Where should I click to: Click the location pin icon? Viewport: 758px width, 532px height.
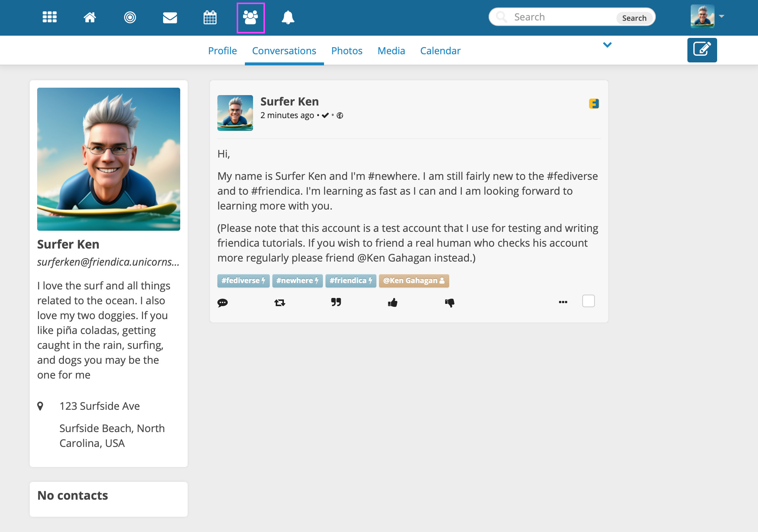(40, 406)
